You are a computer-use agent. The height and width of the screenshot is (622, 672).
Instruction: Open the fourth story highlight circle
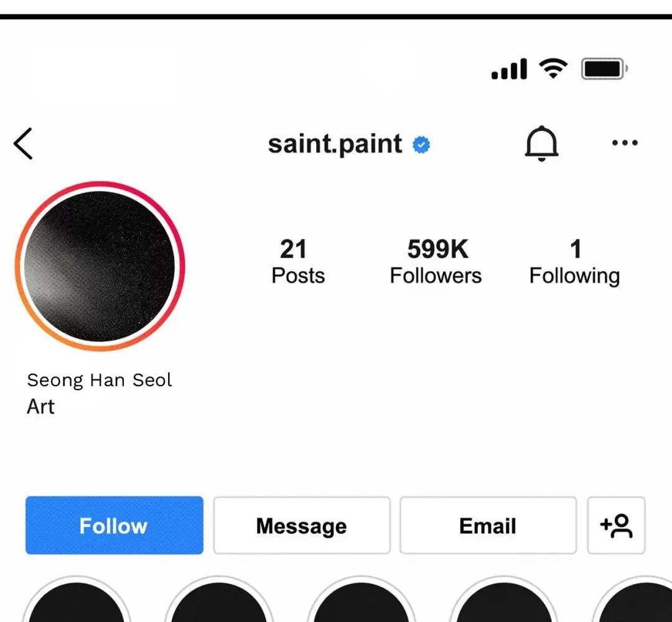(x=504, y=603)
